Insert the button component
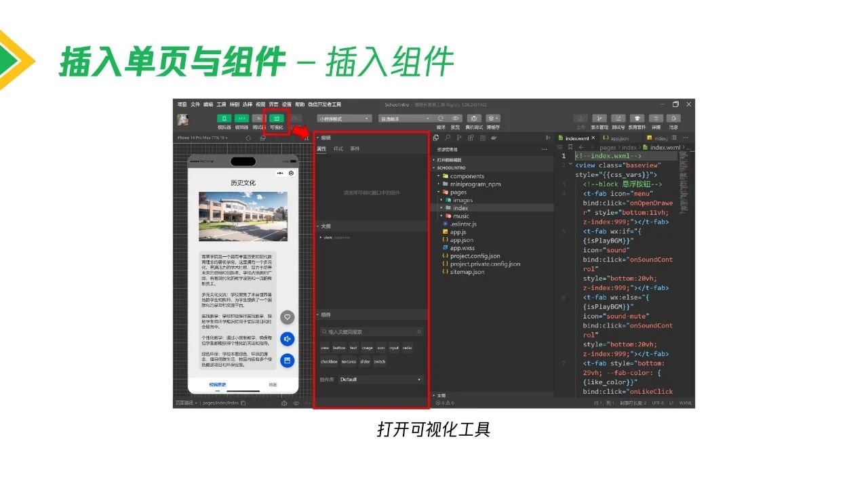 tap(339, 348)
